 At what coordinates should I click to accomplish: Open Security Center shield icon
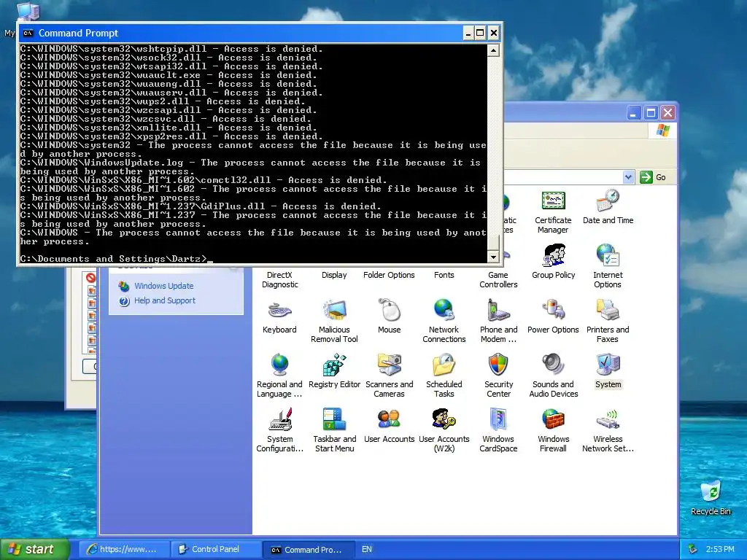(499, 365)
